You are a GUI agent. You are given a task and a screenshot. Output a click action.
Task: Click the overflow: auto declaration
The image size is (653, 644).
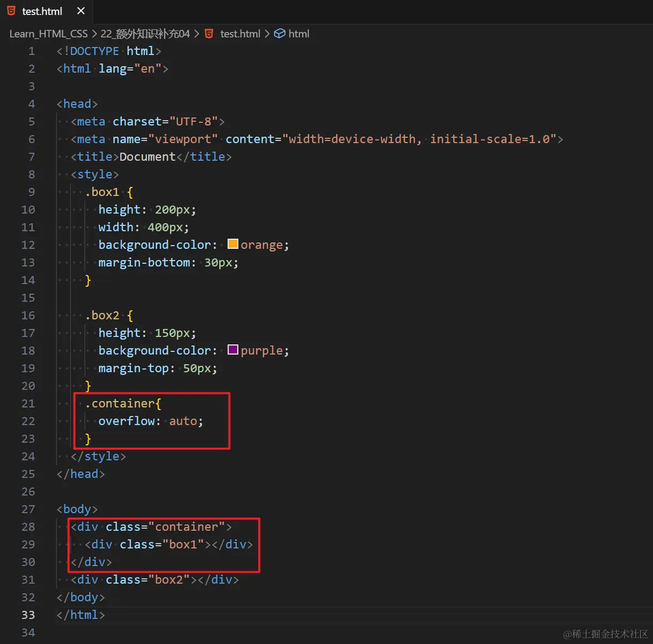coord(151,421)
